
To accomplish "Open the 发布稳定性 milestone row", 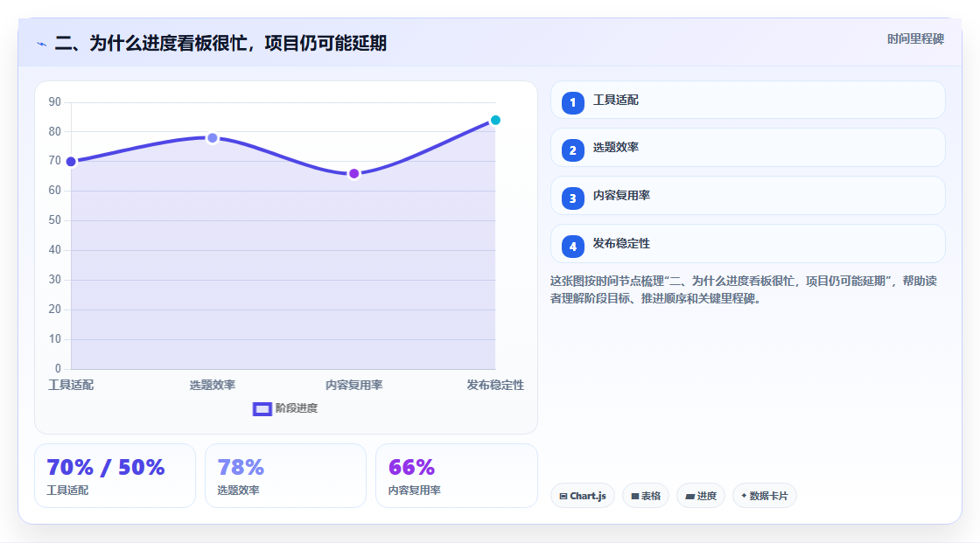I will pyautogui.click(x=747, y=244).
